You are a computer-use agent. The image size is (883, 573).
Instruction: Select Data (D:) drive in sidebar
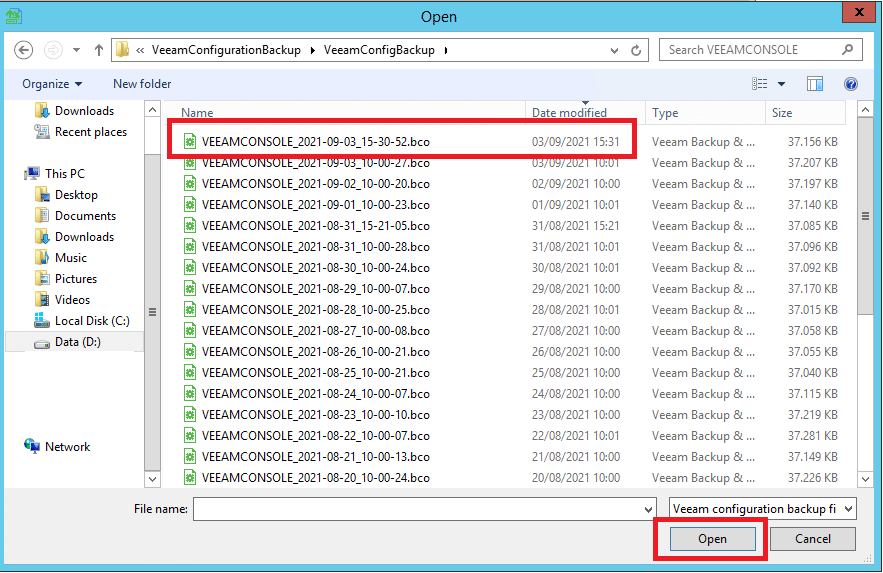click(77, 342)
